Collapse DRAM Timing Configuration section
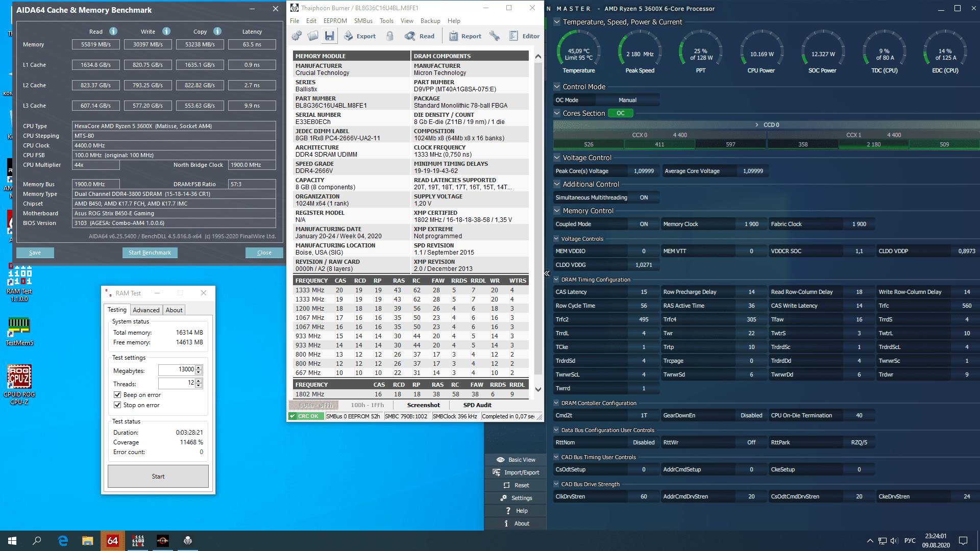980x551 pixels. (556, 280)
